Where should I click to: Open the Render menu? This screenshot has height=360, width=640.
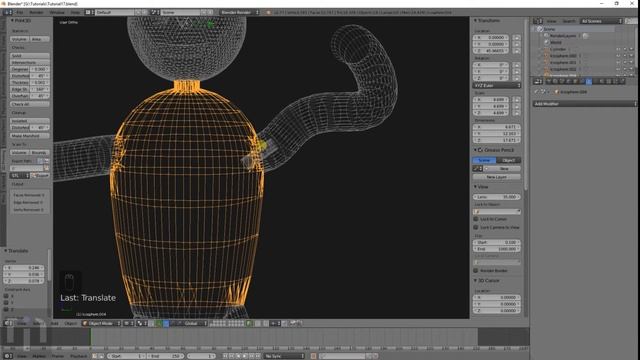[x=36, y=13]
